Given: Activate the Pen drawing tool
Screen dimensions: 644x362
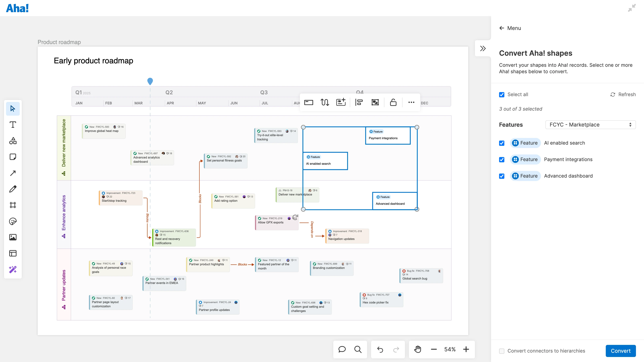Looking at the screenshot, I should pos(13,189).
